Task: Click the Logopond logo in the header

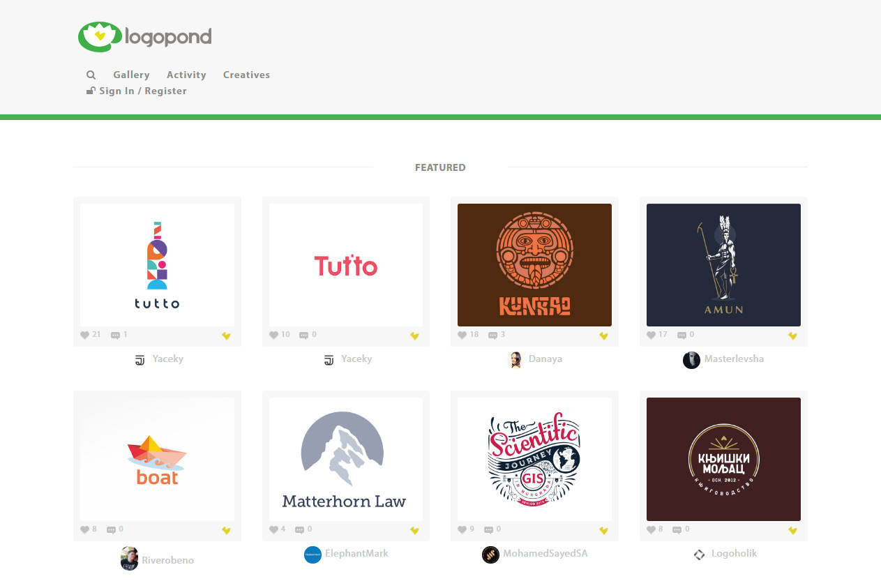Action: click(x=144, y=37)
